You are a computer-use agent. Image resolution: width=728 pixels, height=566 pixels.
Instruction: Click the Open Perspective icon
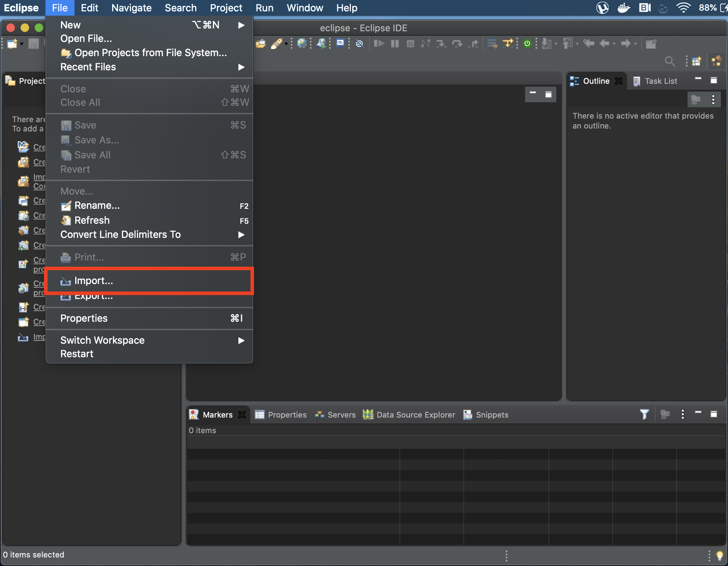click(696, 61)
